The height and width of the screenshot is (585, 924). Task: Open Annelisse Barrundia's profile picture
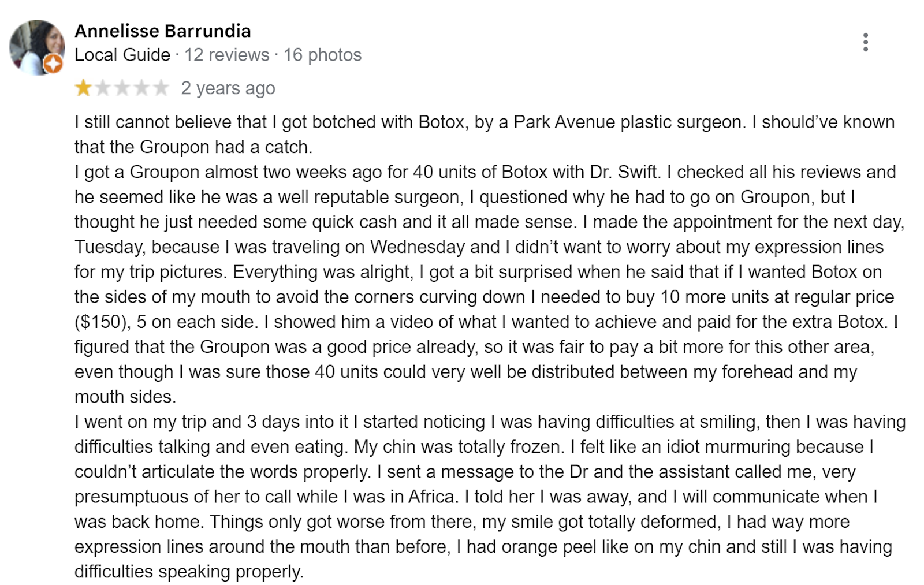[x=36, y=46]
